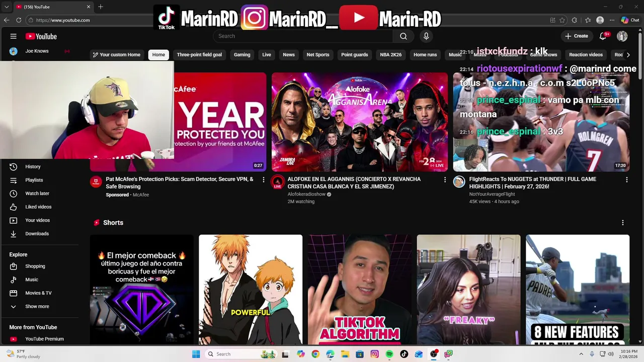Image resolution: width=644 pixels, height=362 pixels.
Task: Click the Create button
Action: click(577, 36)
